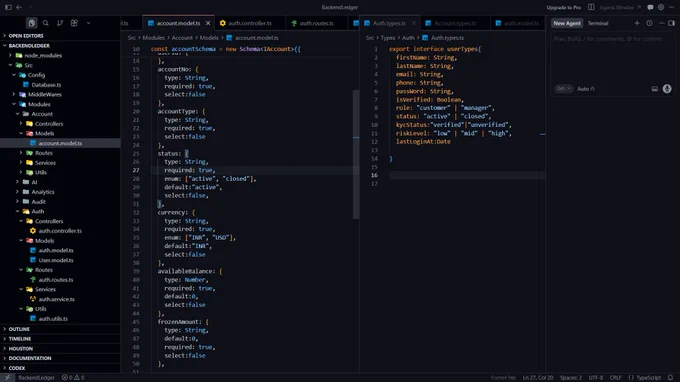Image resolution: width=680 pixels, height=382 pixels.
Task: Close the account.model.ts tab
Action: [x=208, y=23]
